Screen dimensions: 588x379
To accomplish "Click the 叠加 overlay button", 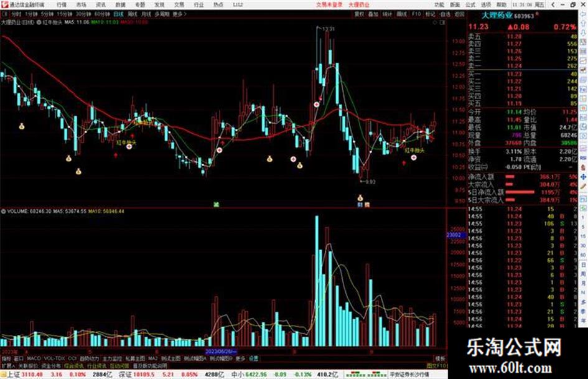I will coord(373,14).
